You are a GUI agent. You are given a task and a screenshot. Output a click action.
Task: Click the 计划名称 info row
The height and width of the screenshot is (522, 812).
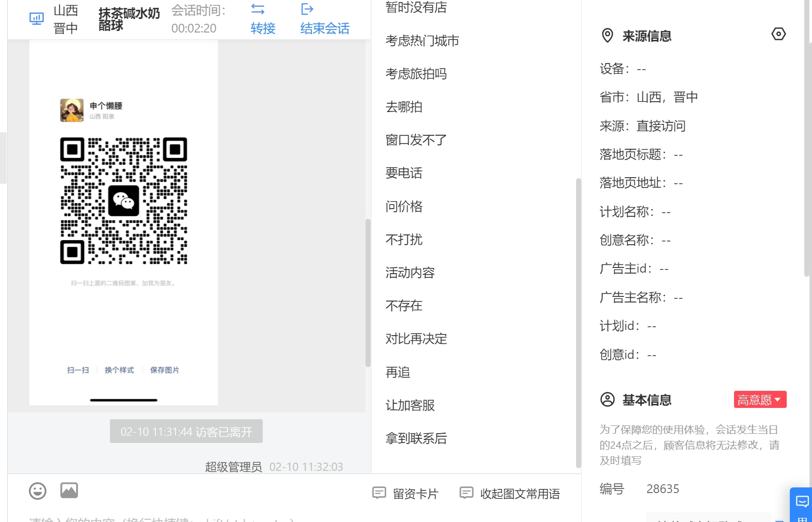tap(635, 212)
